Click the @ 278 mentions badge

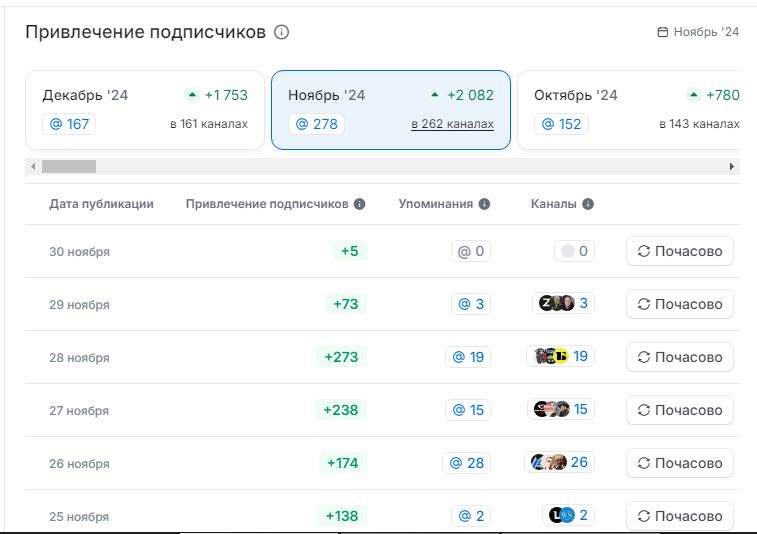[x=316, y=124]
